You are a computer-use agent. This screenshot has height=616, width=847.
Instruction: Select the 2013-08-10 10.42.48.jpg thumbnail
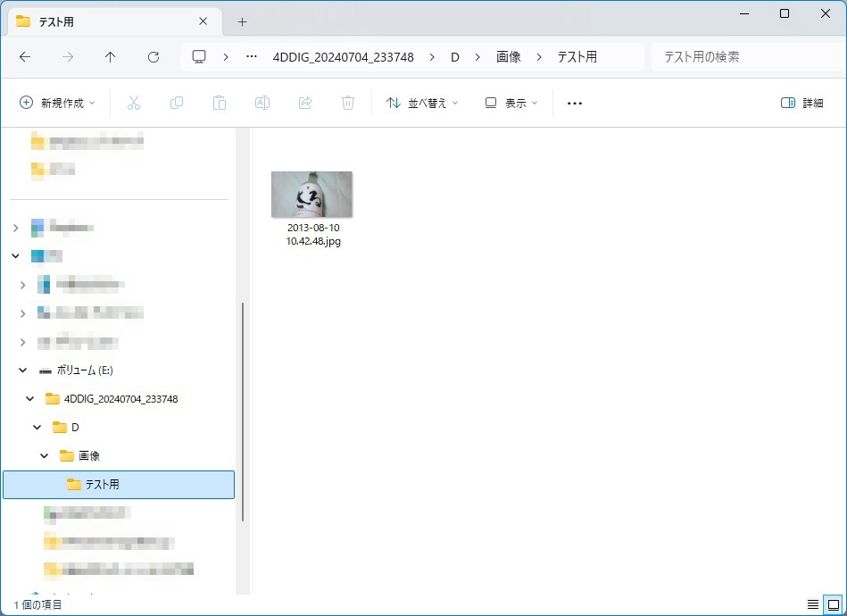tap(311, 195)
